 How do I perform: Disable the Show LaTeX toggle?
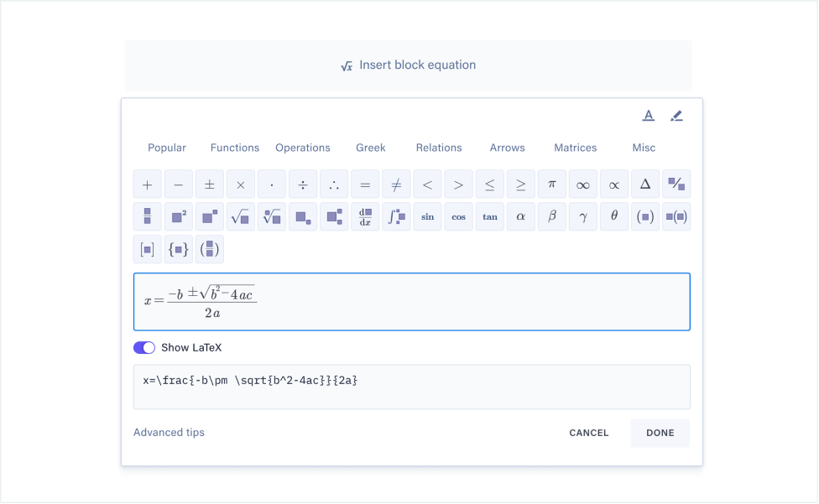pos(144,346)
